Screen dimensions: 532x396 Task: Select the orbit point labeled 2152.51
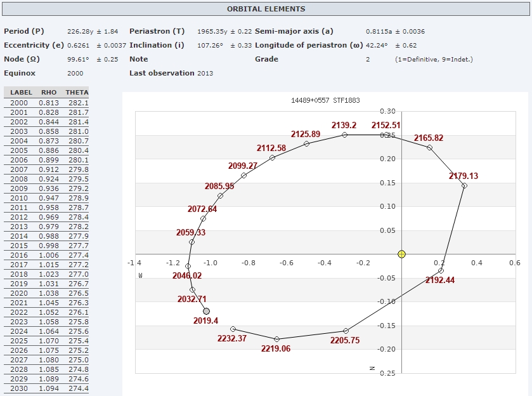pos(387,135)
